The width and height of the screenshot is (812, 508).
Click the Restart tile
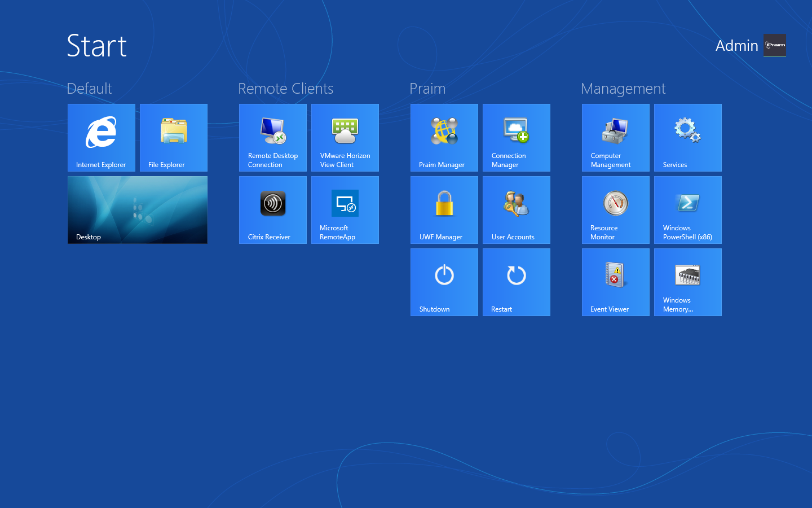pos(517,282)
